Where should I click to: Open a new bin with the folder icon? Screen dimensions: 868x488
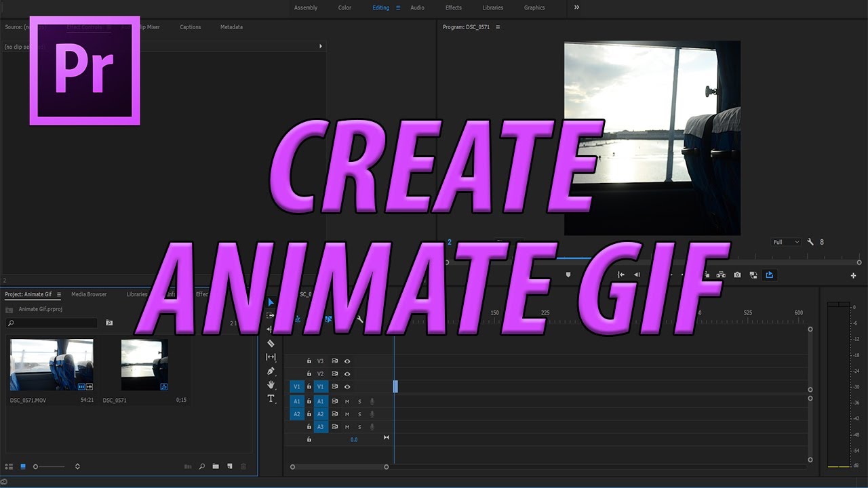[x=216, y=466]
